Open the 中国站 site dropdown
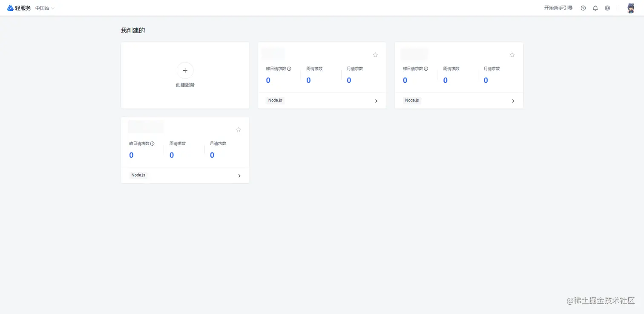The width and height of the screenshot is (644, 314). 45,8
